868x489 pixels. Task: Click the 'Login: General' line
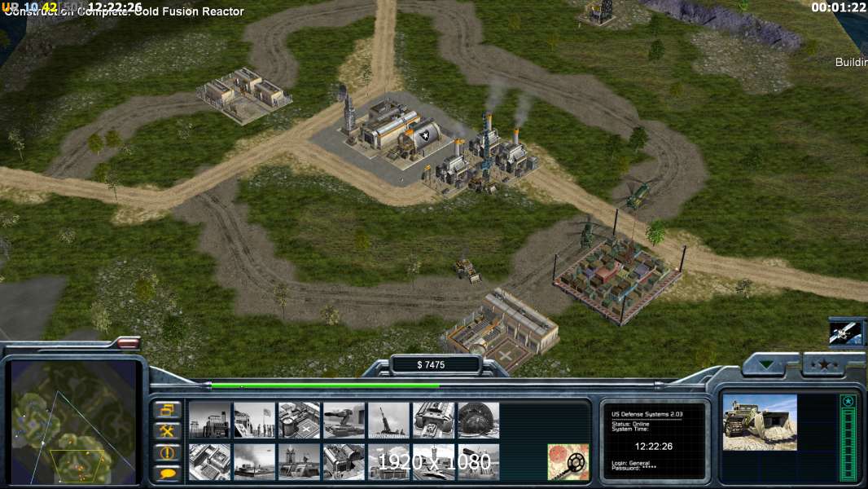pyautogui.click(x=630, y=463)
